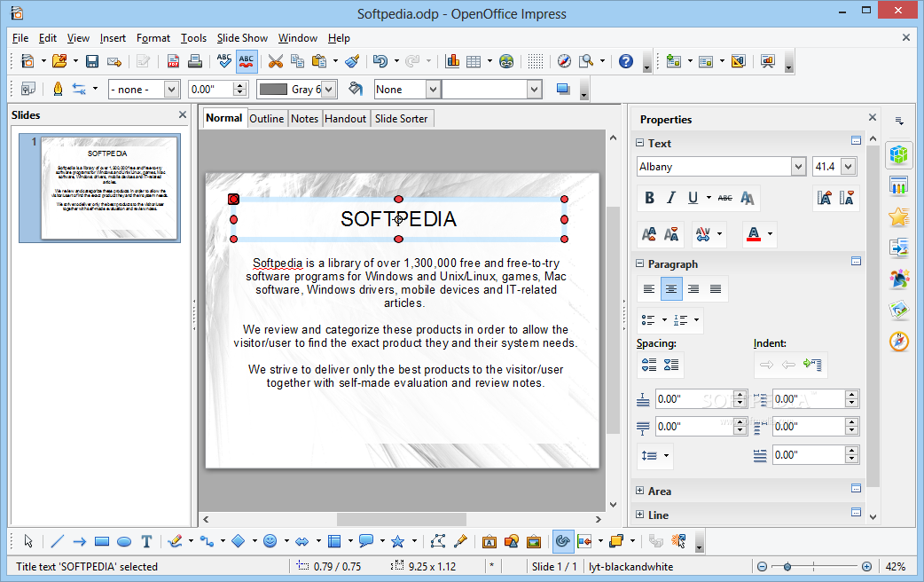
Task: Open the Format menu
Action: click(153, 38)
